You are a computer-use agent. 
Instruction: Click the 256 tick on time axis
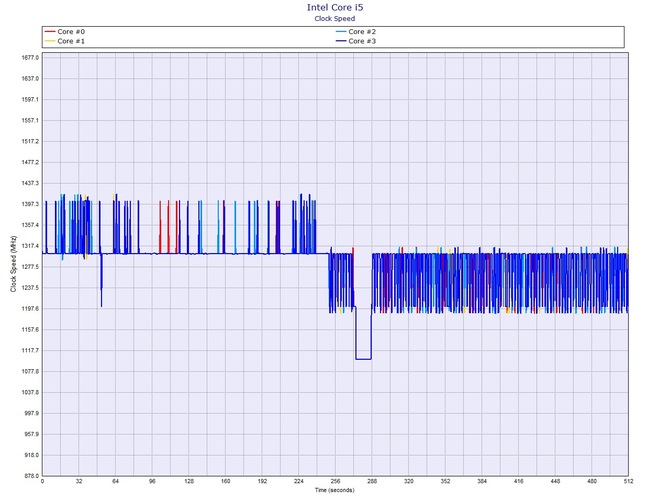pos(335,481)
